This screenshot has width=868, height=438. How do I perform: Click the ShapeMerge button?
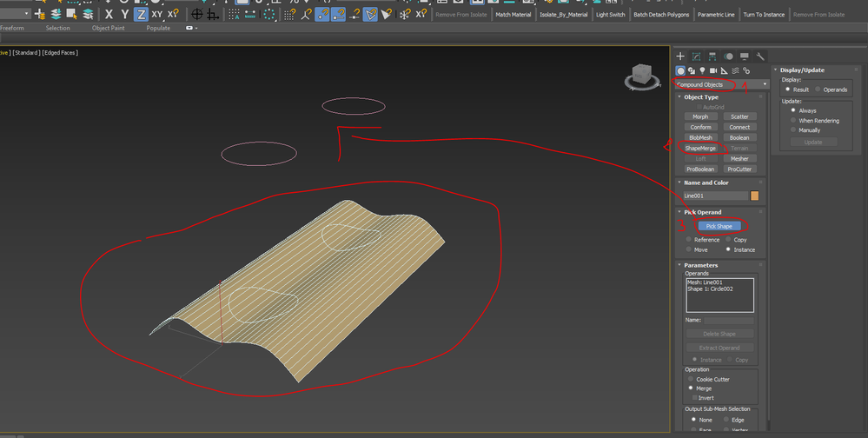(x=700, y=149)
